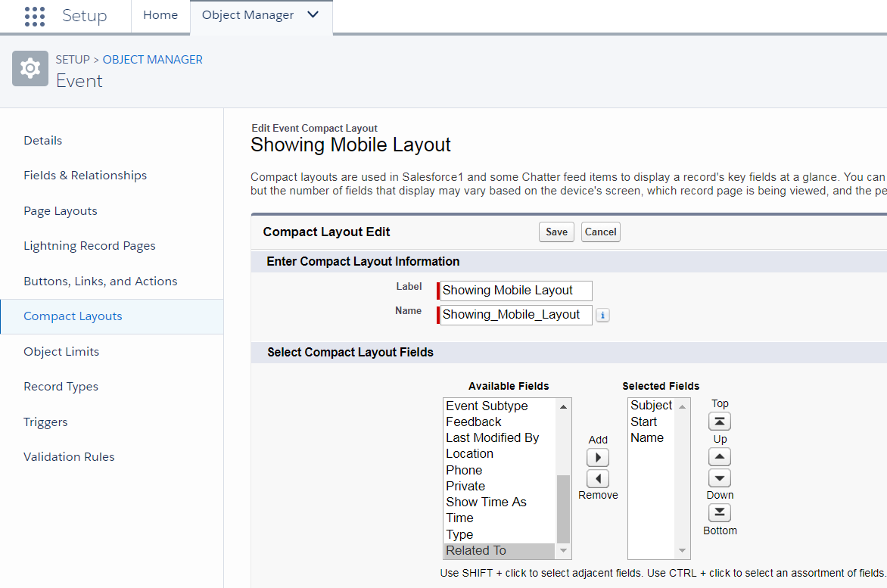Screen dimensions: 887x588
Task: Move field to Bottom with arrow icon
Action: pyautogui.click(x=719, y=513)
